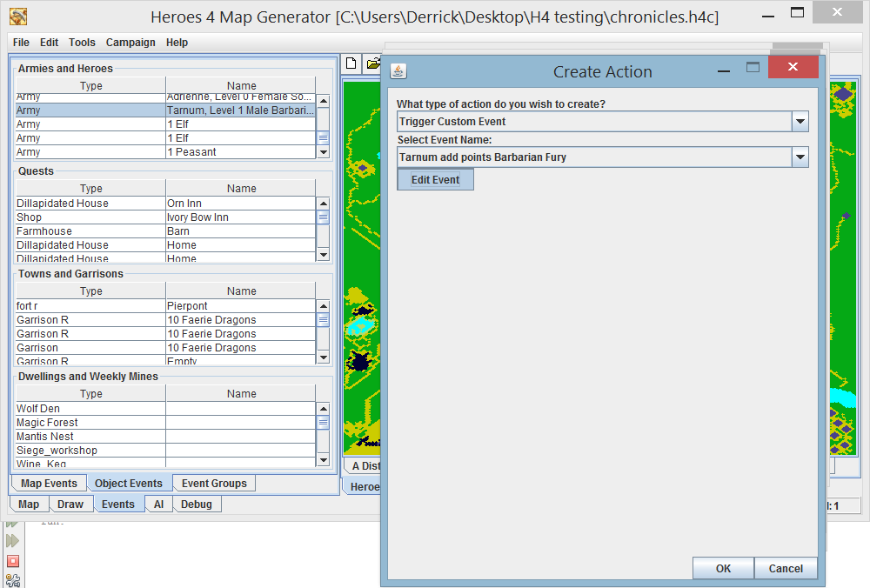Viewport: 870px width, 588px height.
Task: Click scroll-up arrow of Armies and Heroes table
Action: click(x=324, y=101)
